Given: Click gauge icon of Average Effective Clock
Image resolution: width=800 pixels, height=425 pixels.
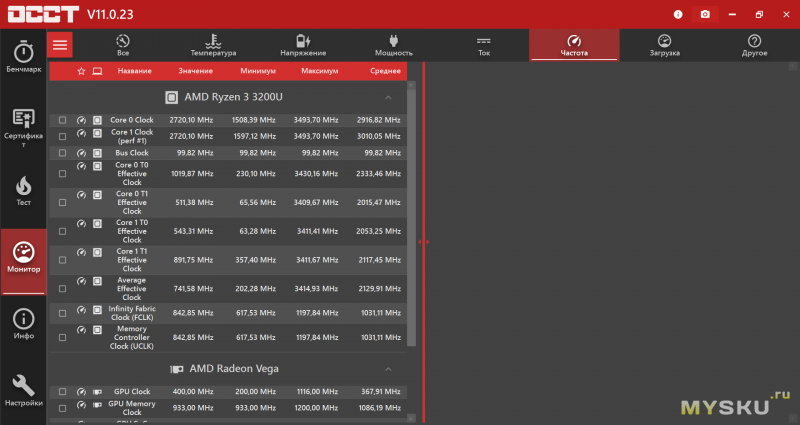Looking at the screenshot, I should (x=81, y=281).
